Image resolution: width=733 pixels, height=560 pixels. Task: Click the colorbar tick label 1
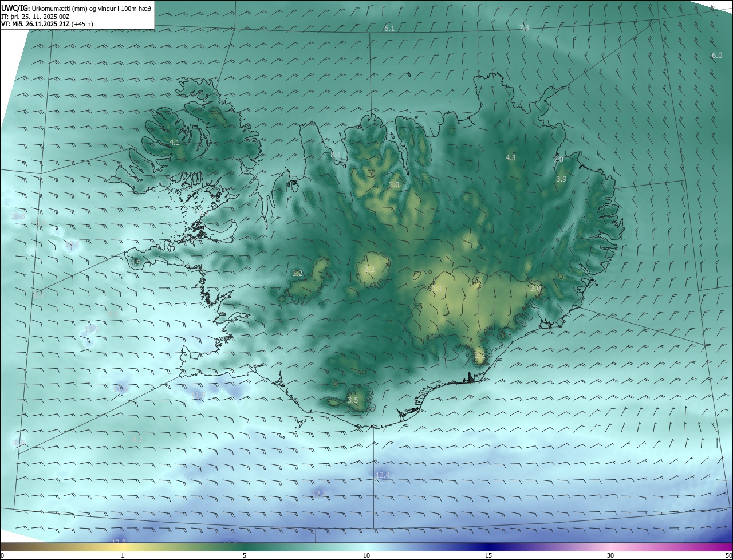point(123,555)
